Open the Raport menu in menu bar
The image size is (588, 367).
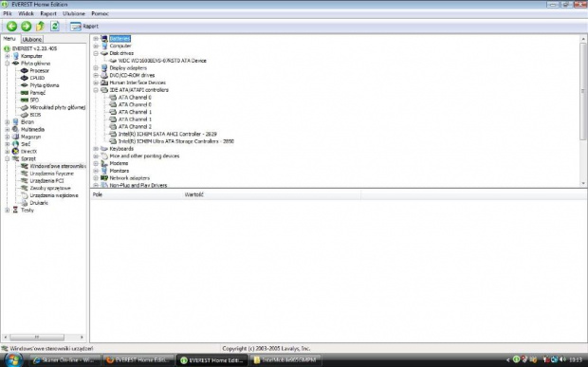[48, 13]
